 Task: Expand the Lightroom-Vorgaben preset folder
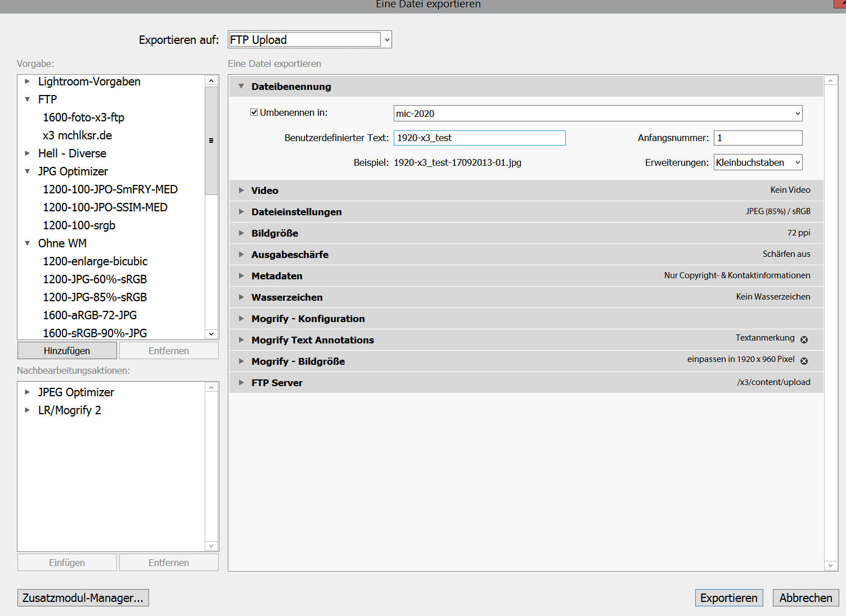27,81
